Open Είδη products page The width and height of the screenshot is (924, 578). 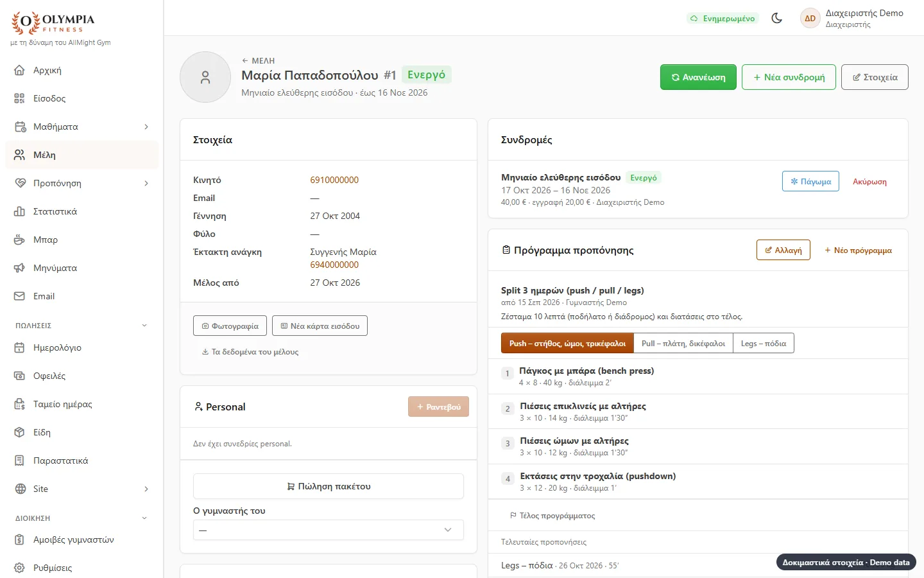tap(81, 432)
